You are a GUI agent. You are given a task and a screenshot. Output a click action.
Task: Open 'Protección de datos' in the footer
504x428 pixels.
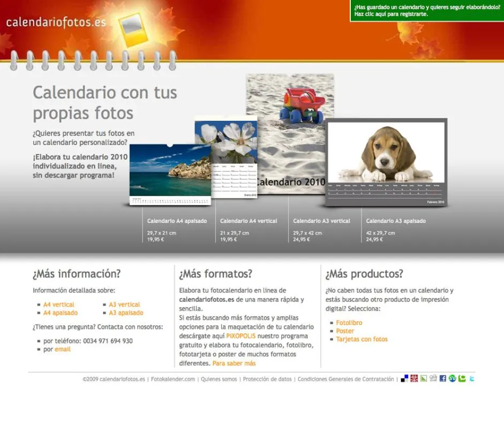pos(267,379)
